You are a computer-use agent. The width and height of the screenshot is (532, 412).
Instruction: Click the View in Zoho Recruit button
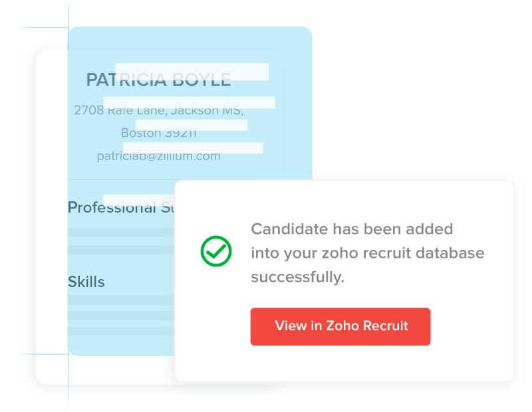point(340,326)
